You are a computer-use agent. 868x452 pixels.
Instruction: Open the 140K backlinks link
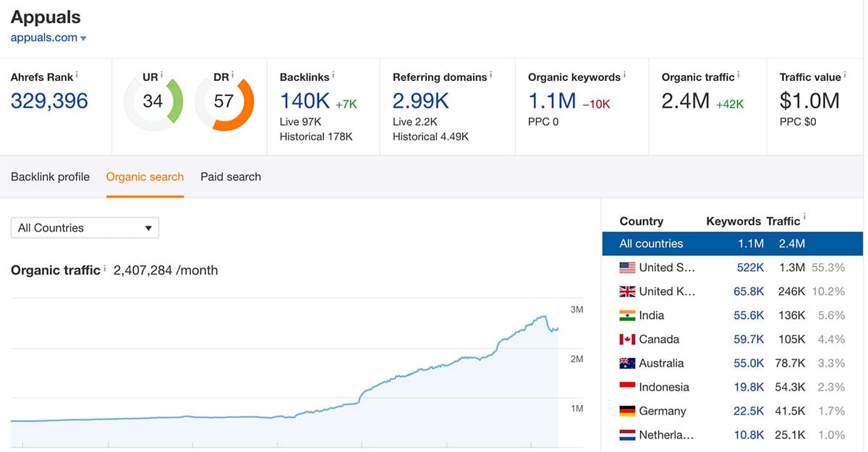click(x=305, y=101)
